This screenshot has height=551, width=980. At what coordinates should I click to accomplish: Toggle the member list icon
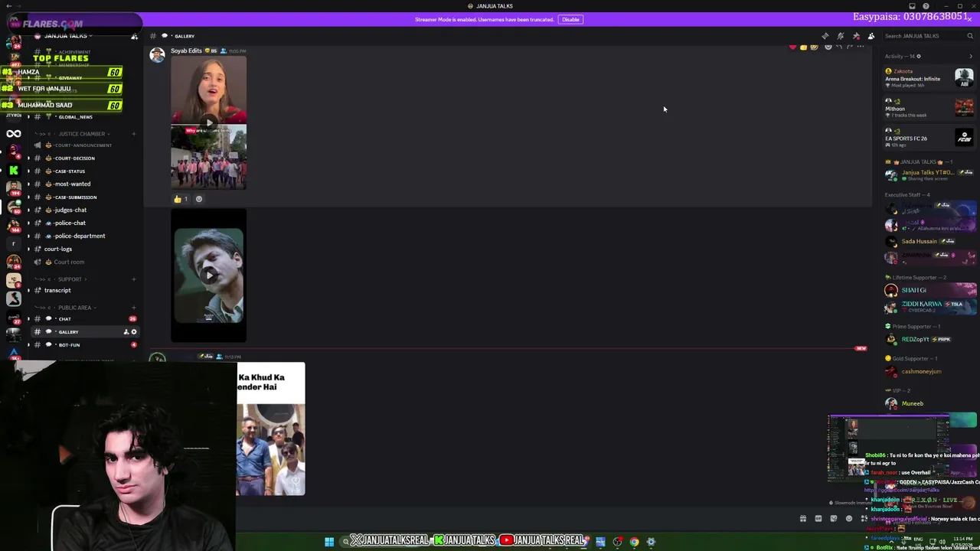[x=871, y=36]
